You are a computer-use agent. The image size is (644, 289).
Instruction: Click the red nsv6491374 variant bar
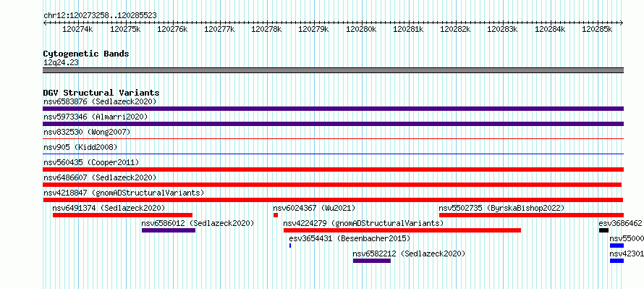pos(122,215)
